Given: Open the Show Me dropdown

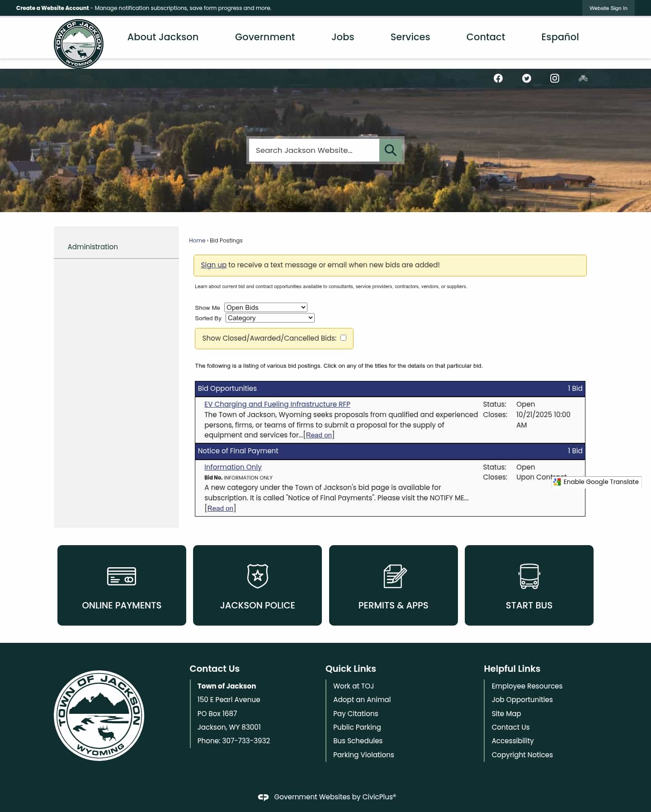Looking at the screenshot, I should pyautogui.click(x=266, y=308).
